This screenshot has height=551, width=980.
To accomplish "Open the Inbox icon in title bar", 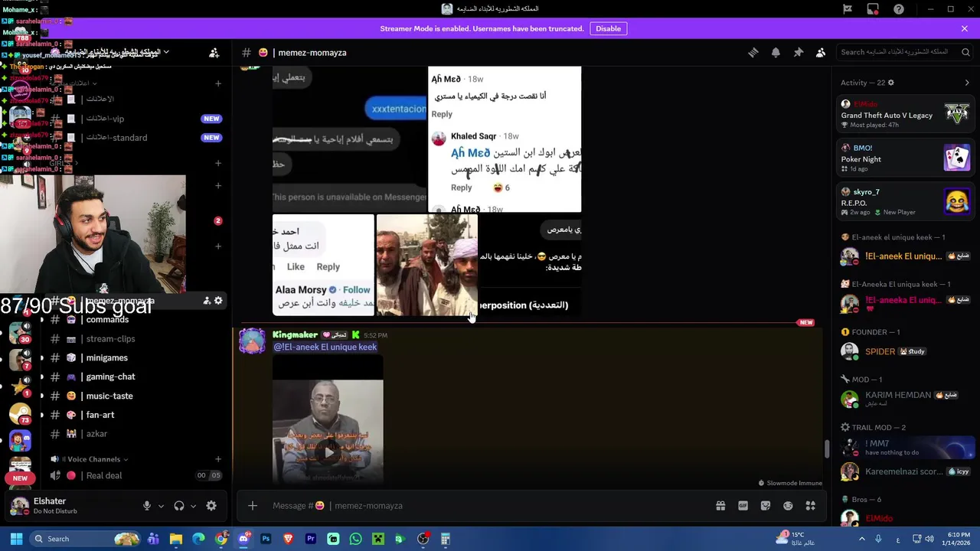I will pos(873,9).
